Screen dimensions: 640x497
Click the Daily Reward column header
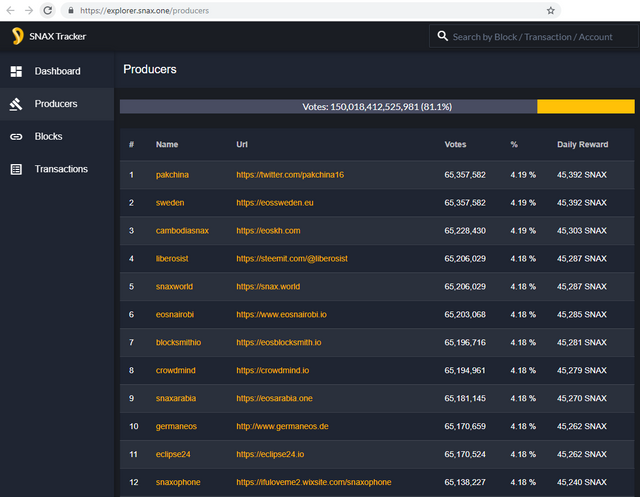[x=582, y=144]
